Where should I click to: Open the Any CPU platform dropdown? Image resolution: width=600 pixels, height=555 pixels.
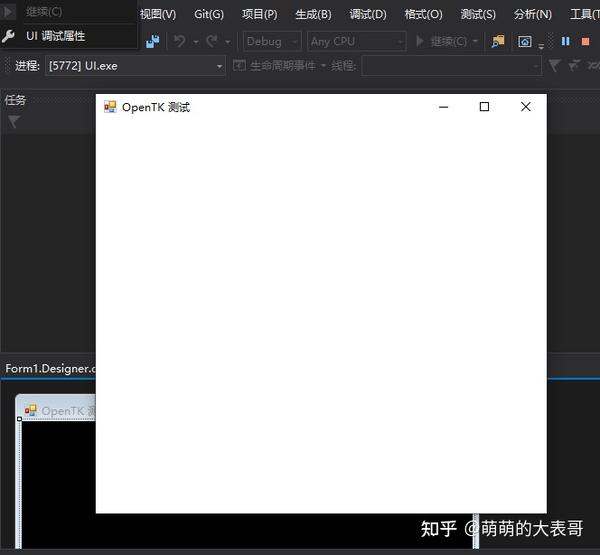tap(356, 41)
